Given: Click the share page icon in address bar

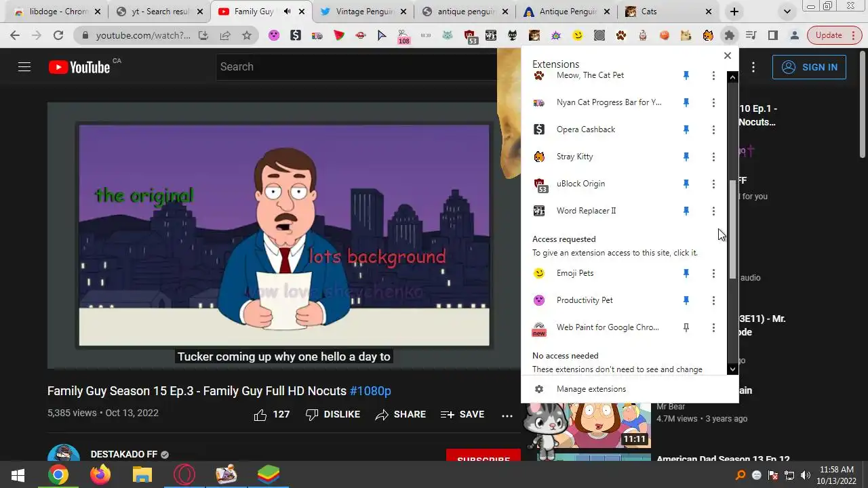Looking at the screenshot, I should (225, 35).
